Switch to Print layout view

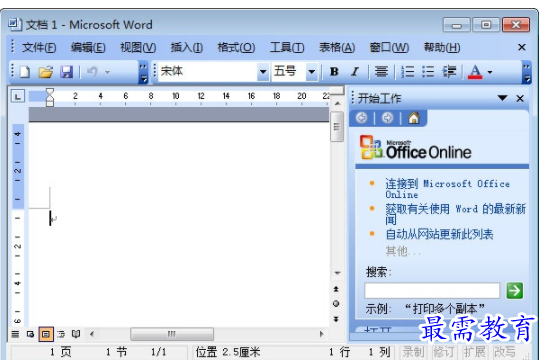pos(46,334)
